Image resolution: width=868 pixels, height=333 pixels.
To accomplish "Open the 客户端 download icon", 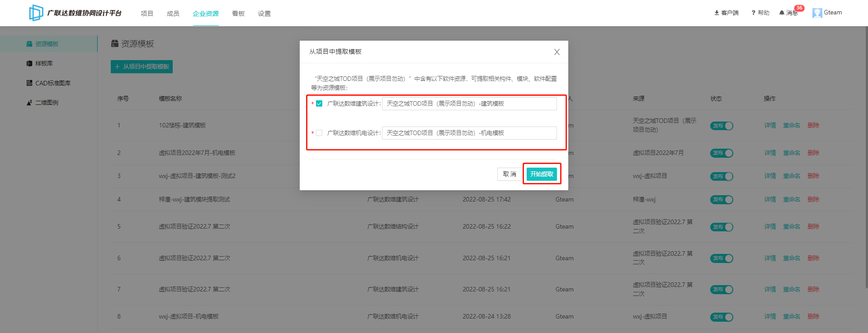I will [x=717, y=13].
